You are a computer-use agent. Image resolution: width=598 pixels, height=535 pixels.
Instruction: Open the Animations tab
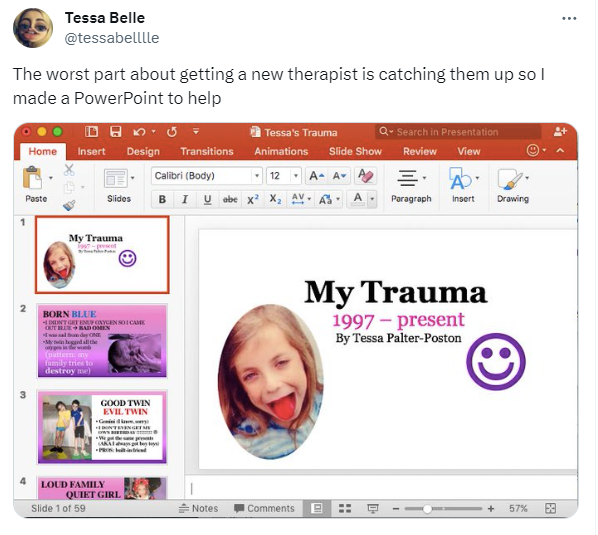[x=281, y=151]
